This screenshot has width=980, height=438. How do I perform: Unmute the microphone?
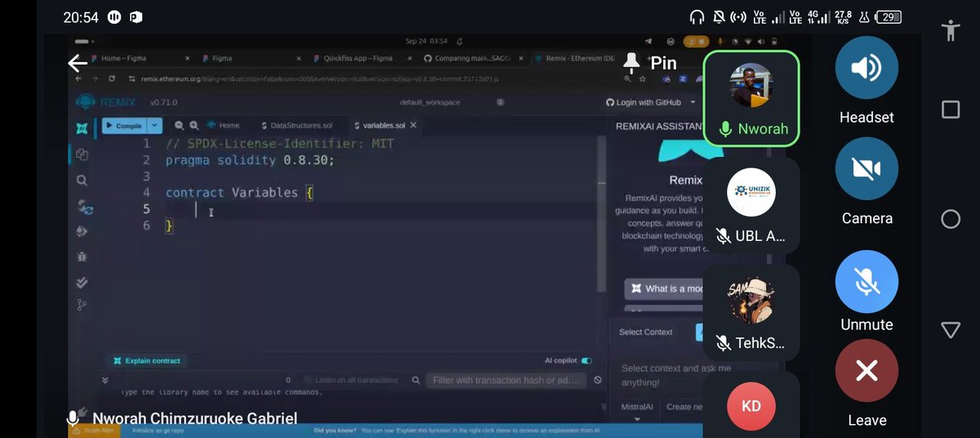[x=866, y=282]
